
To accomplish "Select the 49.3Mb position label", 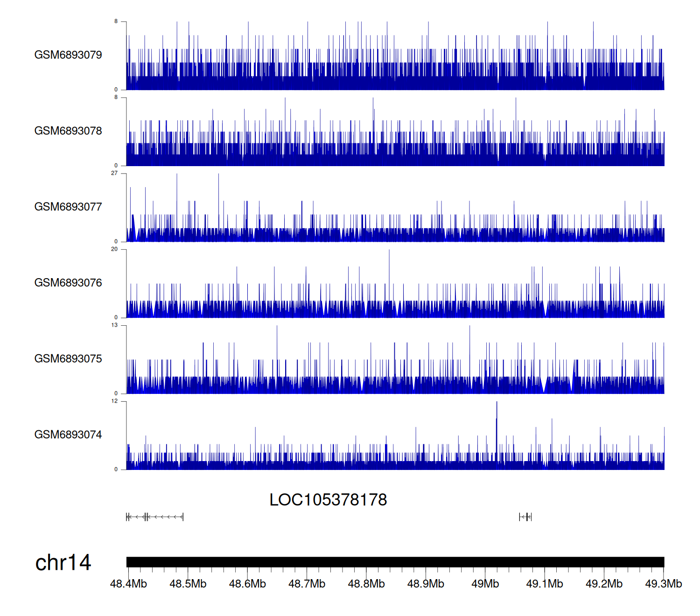I will pos(663,584).
